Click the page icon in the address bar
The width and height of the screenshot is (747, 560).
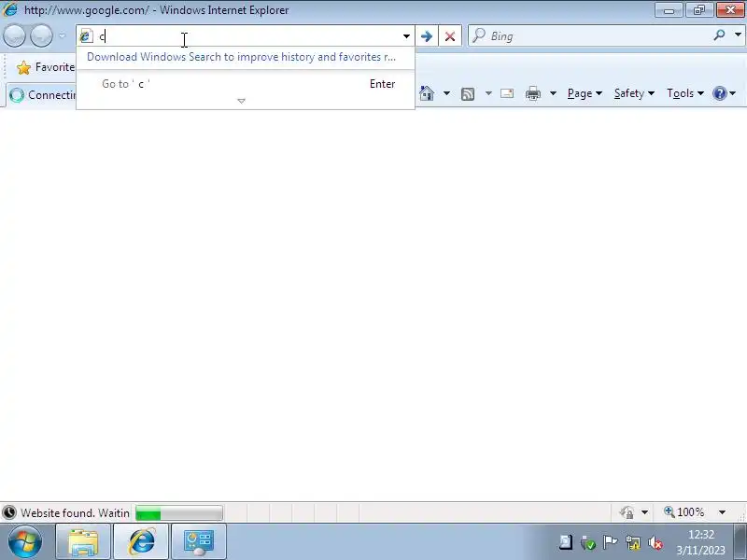tap(86, 36)
